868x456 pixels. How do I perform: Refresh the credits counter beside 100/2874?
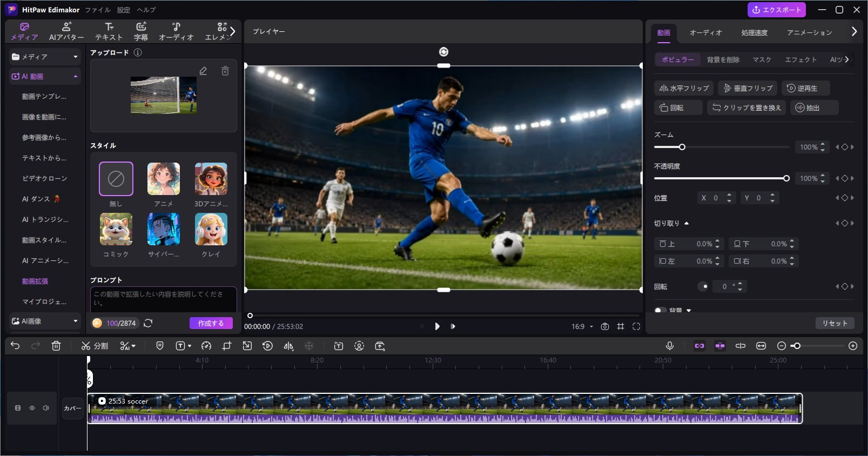148,323
